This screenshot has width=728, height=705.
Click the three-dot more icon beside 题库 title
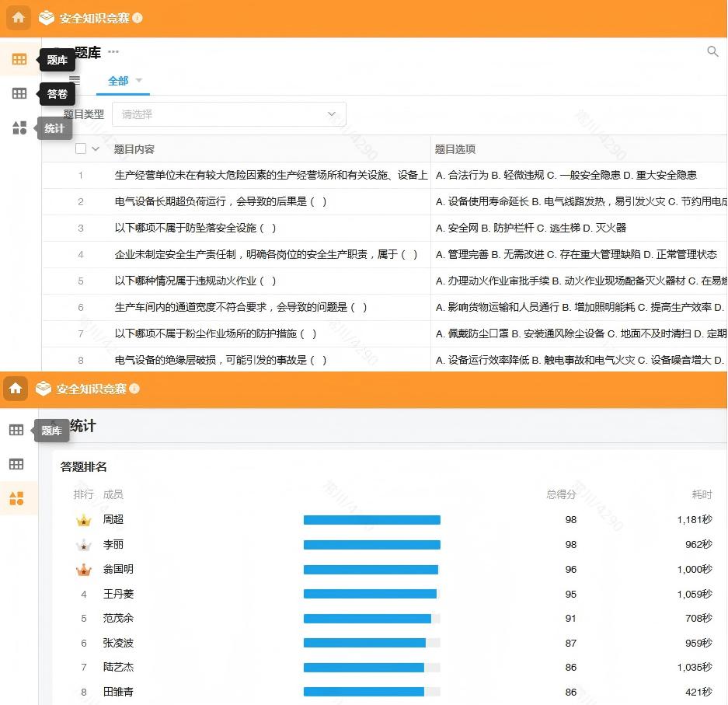[113, 52]
